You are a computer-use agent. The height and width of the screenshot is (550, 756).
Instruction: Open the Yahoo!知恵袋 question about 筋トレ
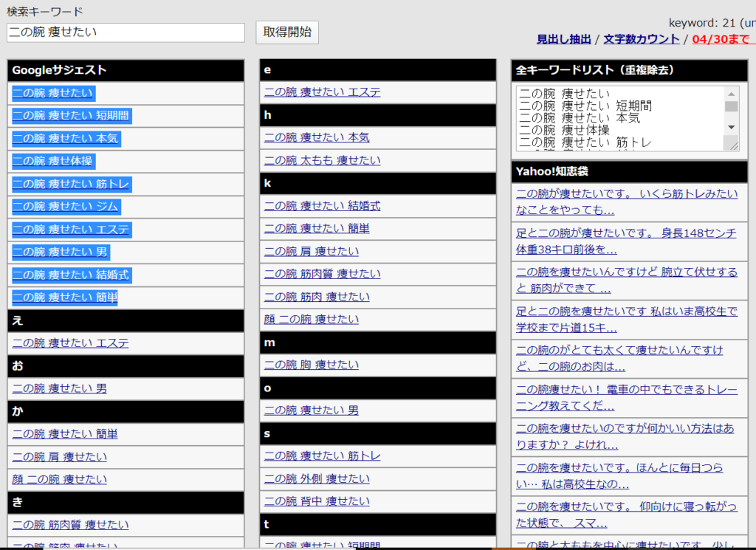point(628,201)
